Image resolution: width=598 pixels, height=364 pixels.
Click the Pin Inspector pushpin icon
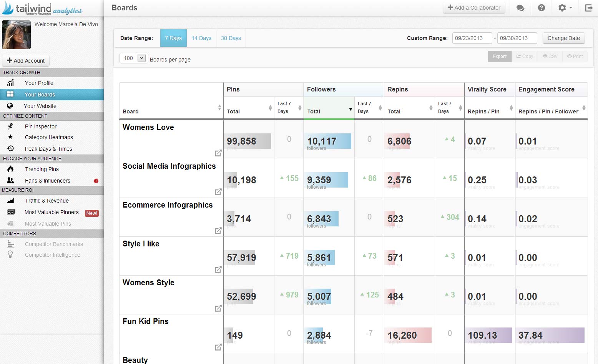click(x=10, y=126)
